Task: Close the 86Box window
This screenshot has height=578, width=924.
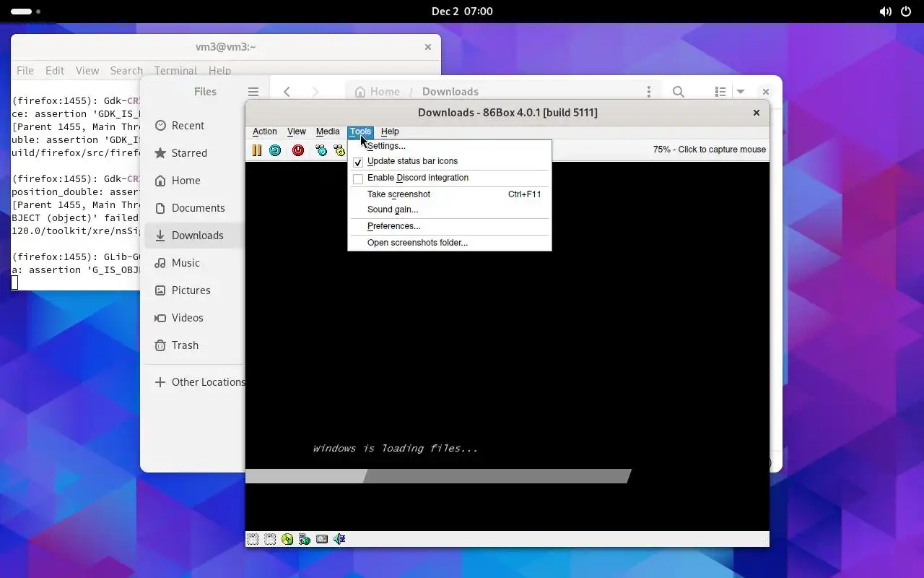Action: (x=757, y=113)
